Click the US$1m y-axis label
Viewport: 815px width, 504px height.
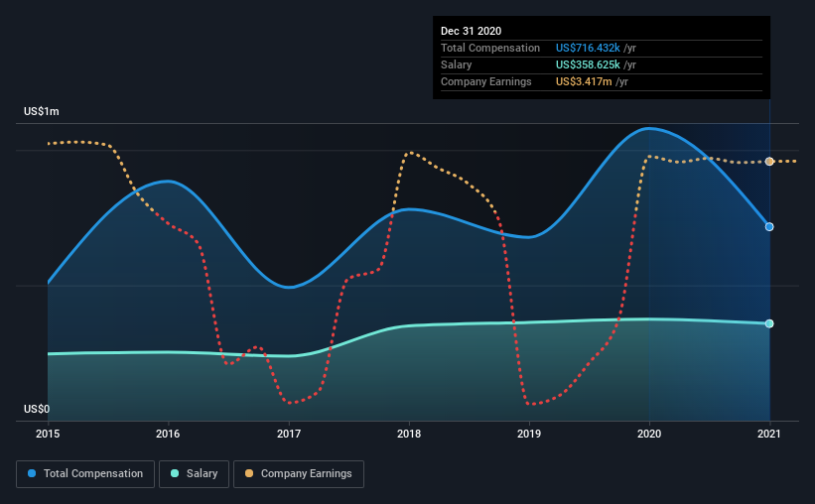coord(42,112)
